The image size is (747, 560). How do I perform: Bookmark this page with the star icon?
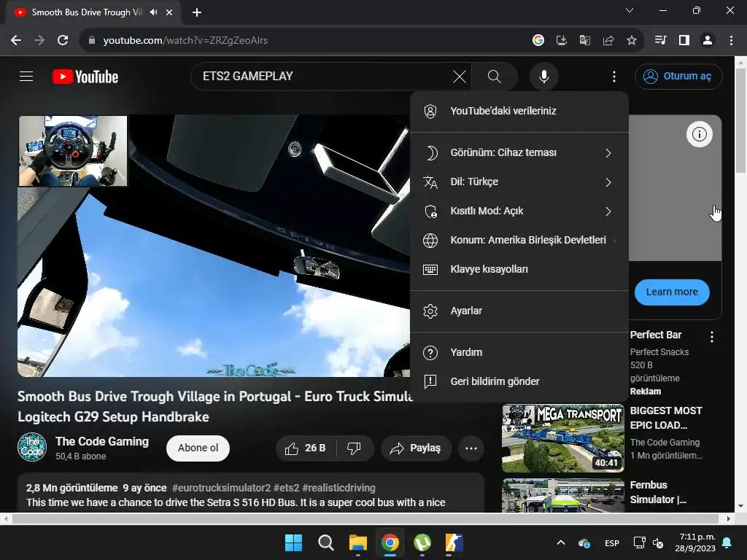pyautogui.click(x=632, y=41)
